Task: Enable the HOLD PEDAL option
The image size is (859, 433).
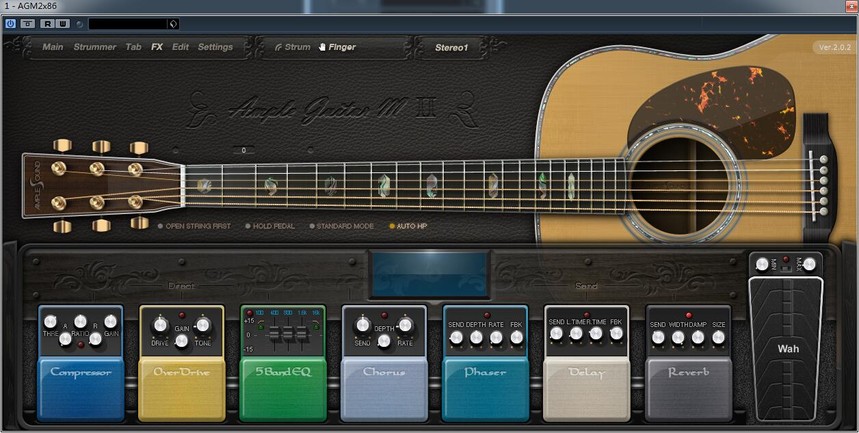Action: [270, 226]
